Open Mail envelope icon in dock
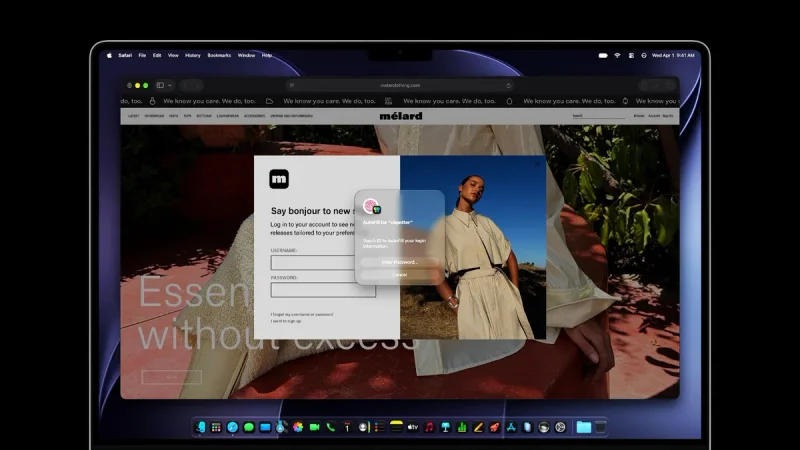The height and width of the screenshot is (450, 800). click(265, 427)
